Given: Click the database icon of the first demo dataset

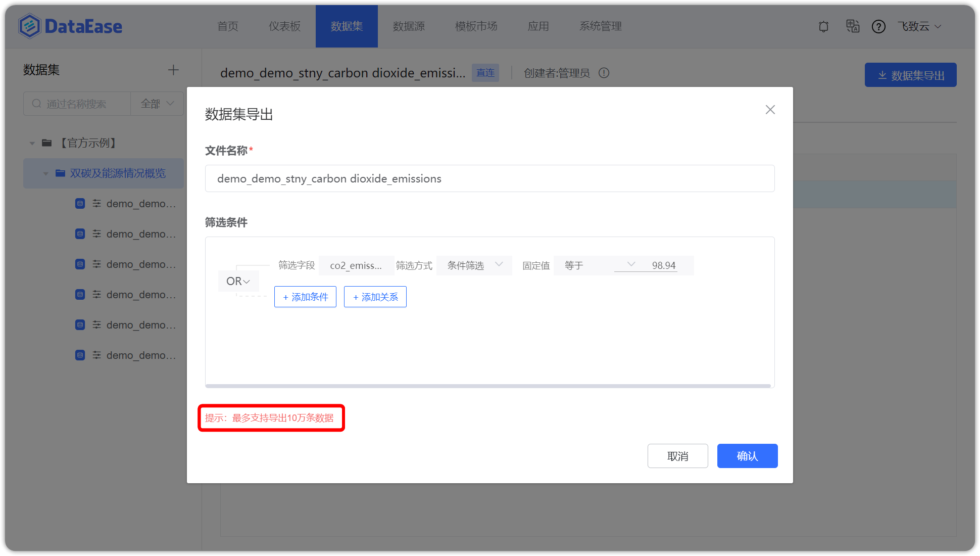Looking at the screenshot, I should click(80, 203).
